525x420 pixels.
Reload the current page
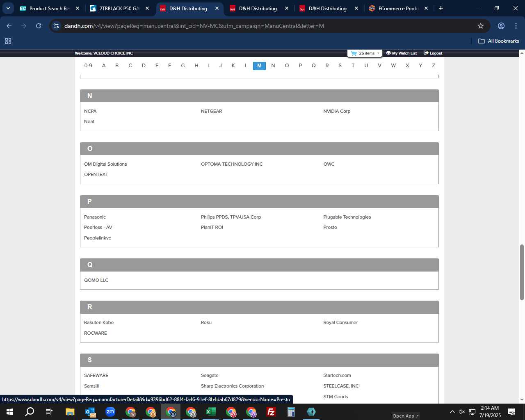pos(39,26)
